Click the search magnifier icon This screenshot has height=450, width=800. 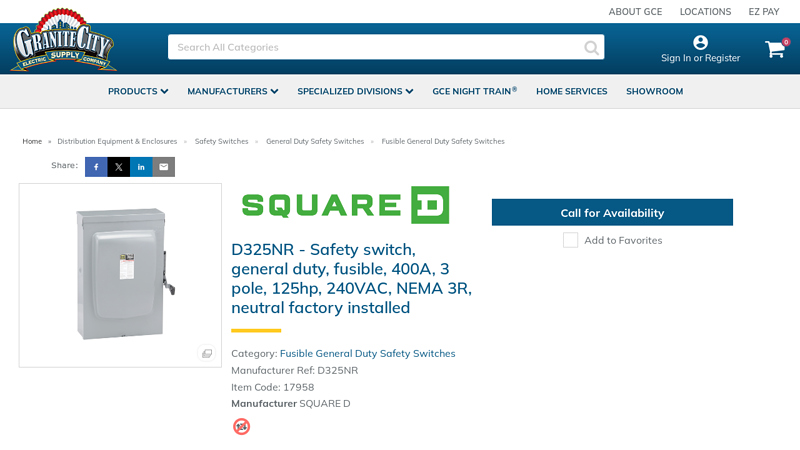coord(592,47)
